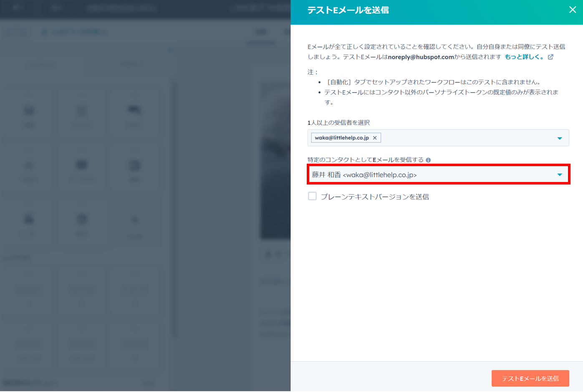This screenshot has height=392, width=583.
Task: Click the blurred speech bubble module icon
Action: [82, 165]
